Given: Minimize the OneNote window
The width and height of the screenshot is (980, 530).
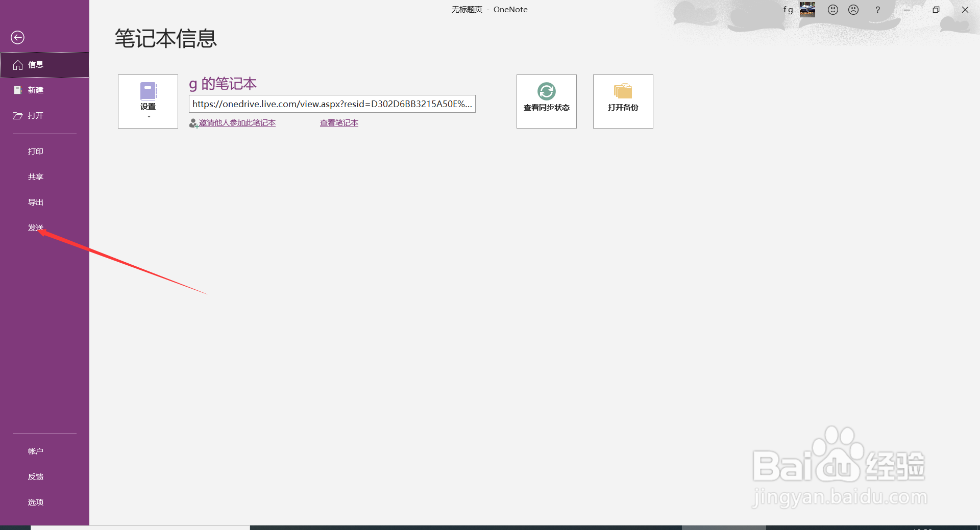Looking at the screenshot, I should pyautogui.click(x=907, y=10).
